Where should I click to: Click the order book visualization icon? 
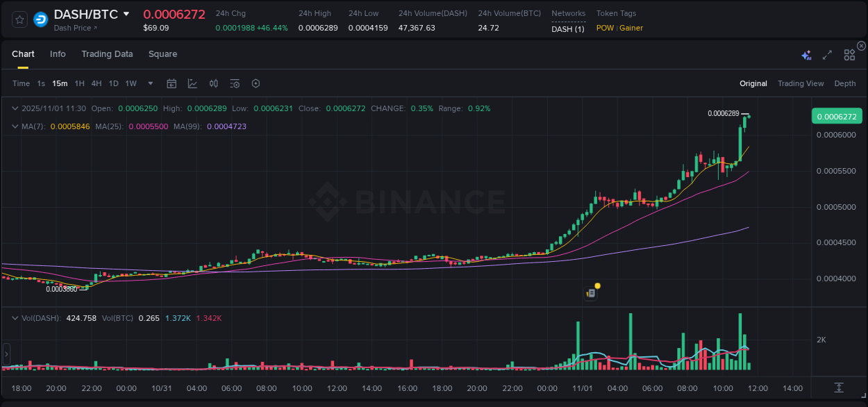tap(214, 83)
